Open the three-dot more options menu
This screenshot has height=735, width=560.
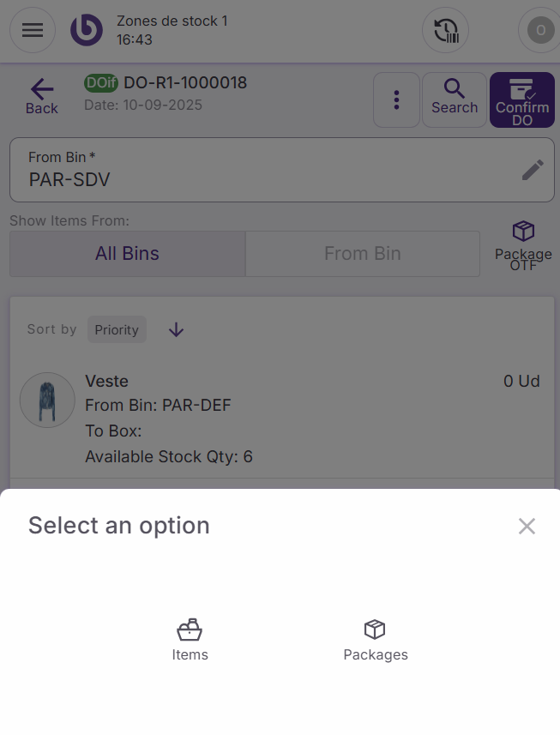pyautogui.click(x=396, y=99)
